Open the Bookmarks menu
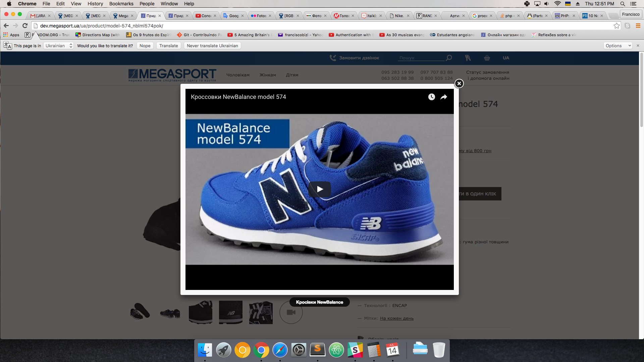 pyautogui.click(x=121, y=4)
